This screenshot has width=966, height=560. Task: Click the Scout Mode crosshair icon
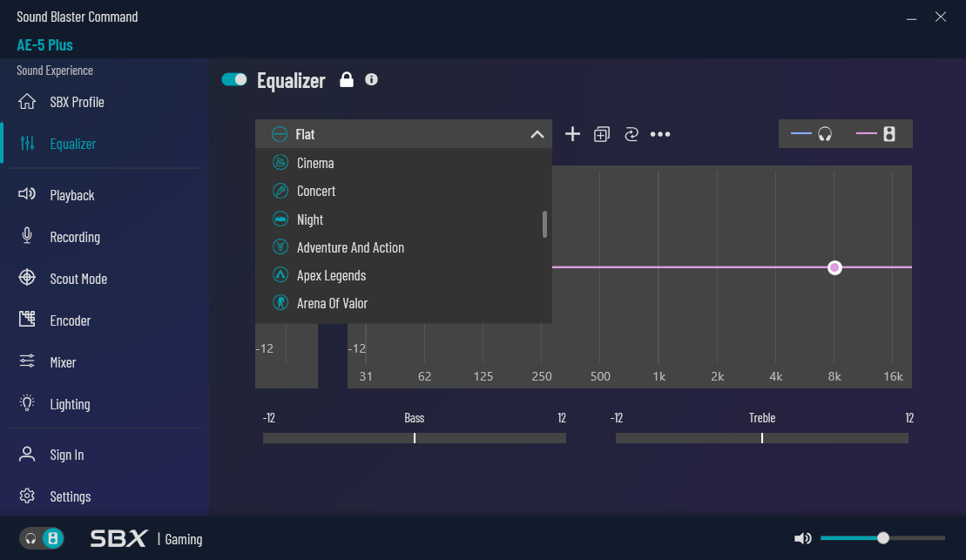(x=27, y=278)
